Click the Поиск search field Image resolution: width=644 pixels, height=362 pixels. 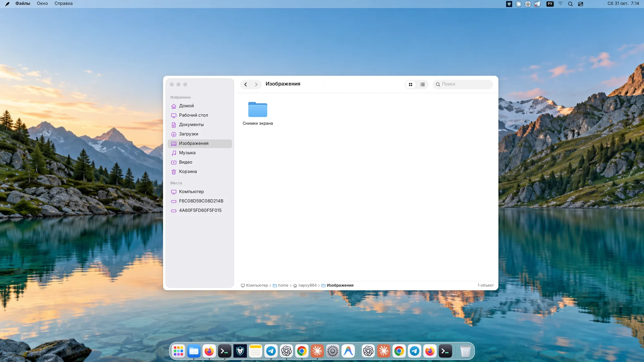463,84
